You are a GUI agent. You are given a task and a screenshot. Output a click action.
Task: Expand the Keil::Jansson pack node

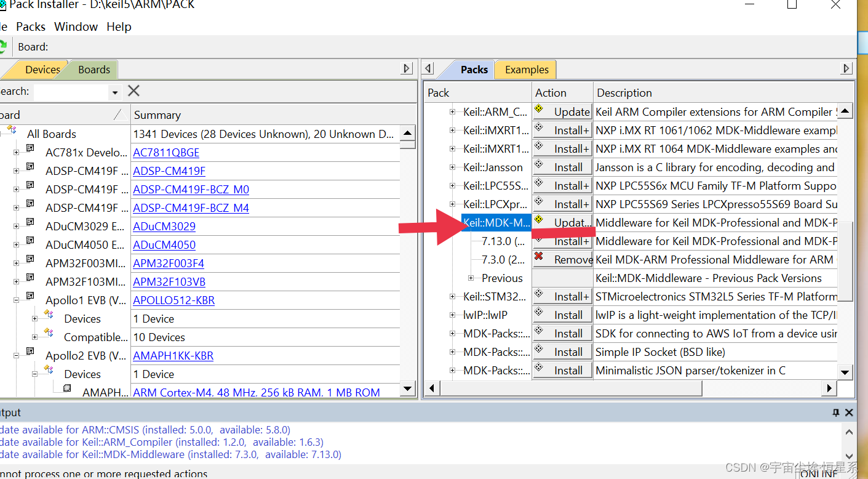pyautogui.click(x=452, y=167)
